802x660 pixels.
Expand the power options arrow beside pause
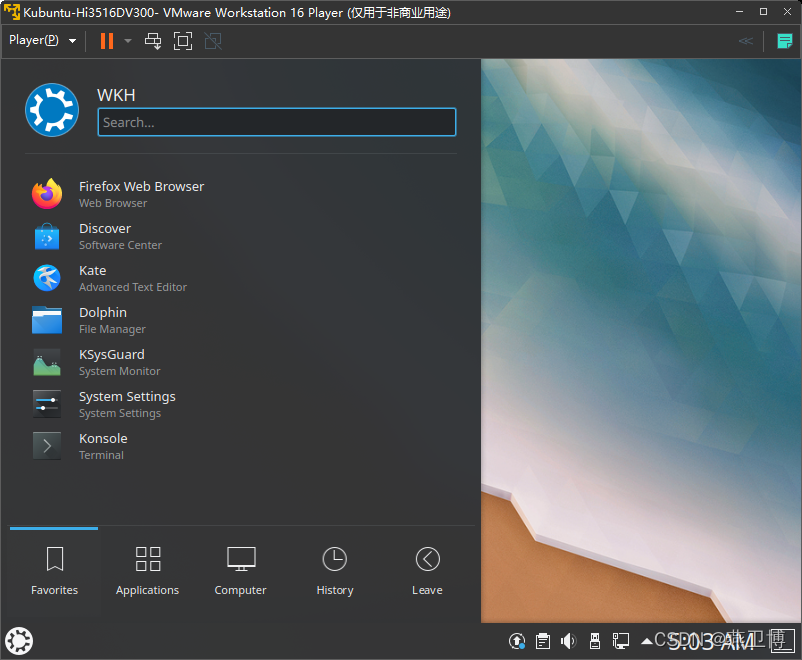click(128, 41)
